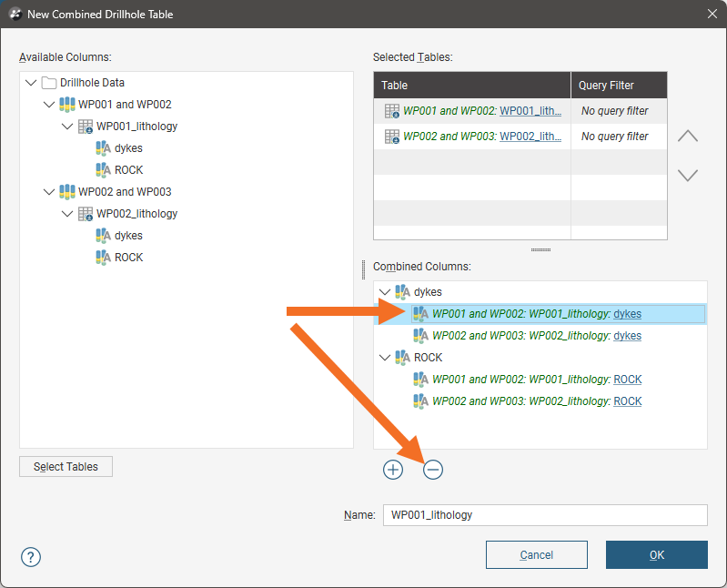Click the WP001_lithology table icon in tree
The image size is (727, 588).
click(86, 127)
